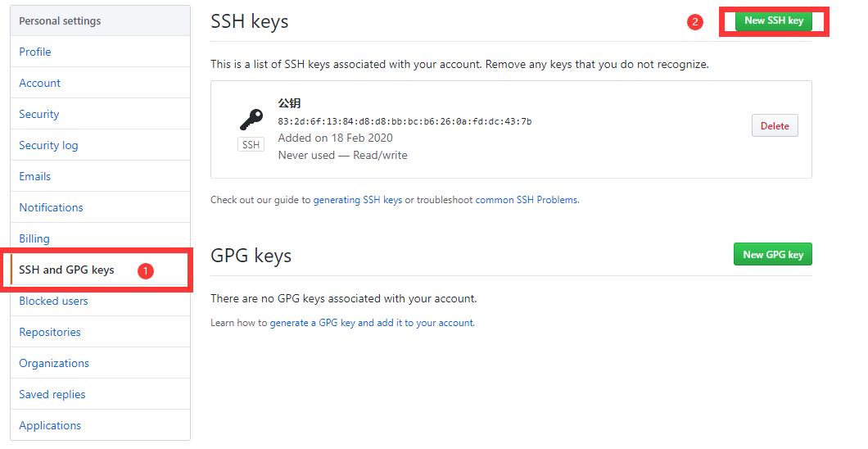868x449 pixels.
Task: Open the Profile settings page
Action: 35,52
